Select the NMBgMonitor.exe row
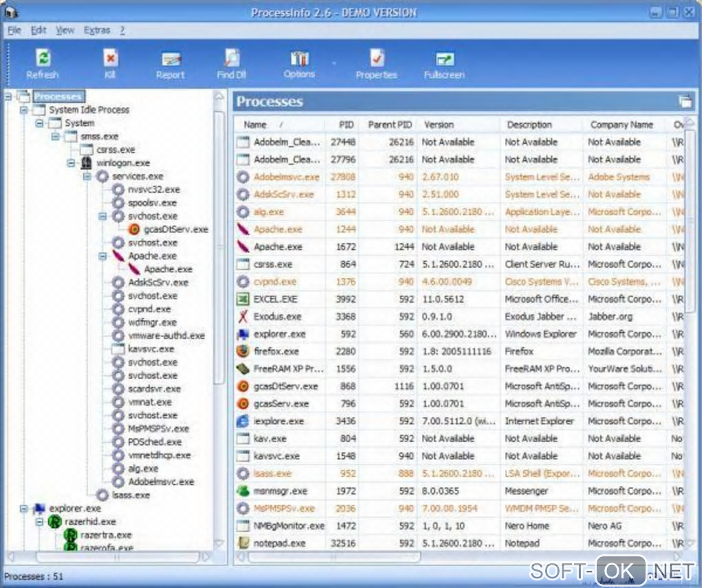The width and height of the screenshot is (702, 588). point(459,526)
